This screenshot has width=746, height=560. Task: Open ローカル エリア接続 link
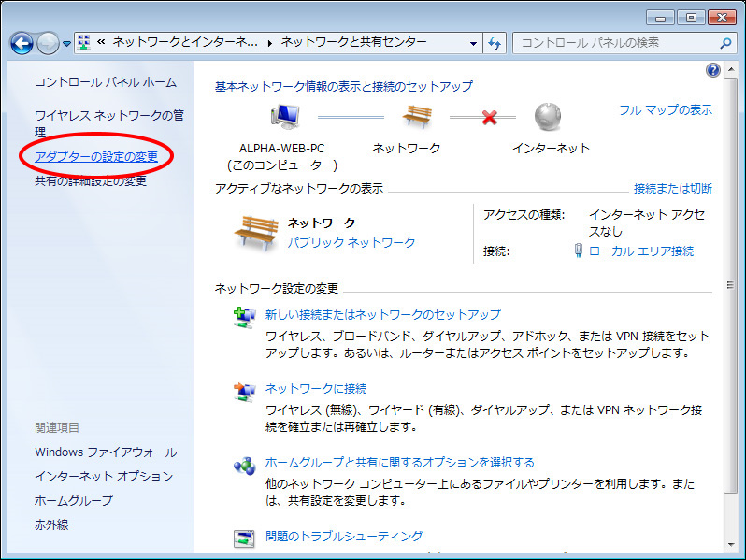click(640, 251)
